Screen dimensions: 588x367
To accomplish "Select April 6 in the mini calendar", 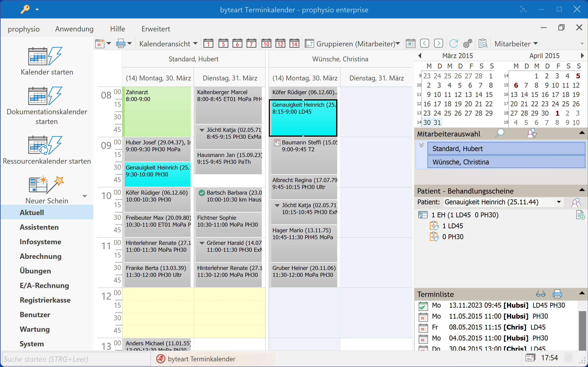I will [516, 85].
